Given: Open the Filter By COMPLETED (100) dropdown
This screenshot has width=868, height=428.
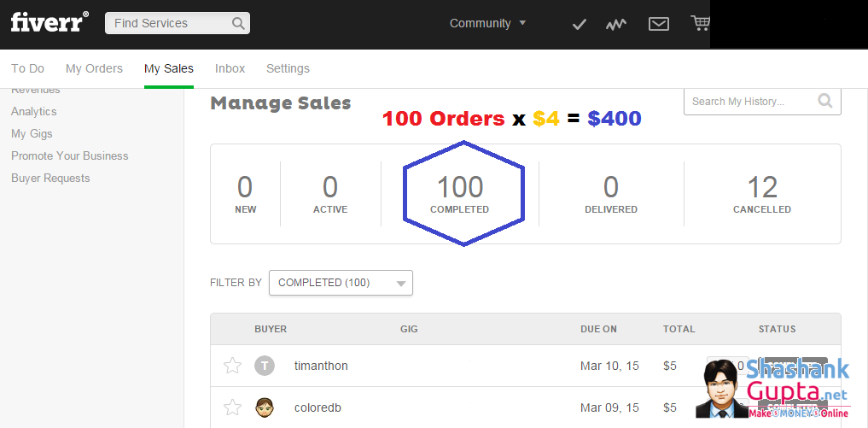Looking at the screenshot, I should [341, 283].
